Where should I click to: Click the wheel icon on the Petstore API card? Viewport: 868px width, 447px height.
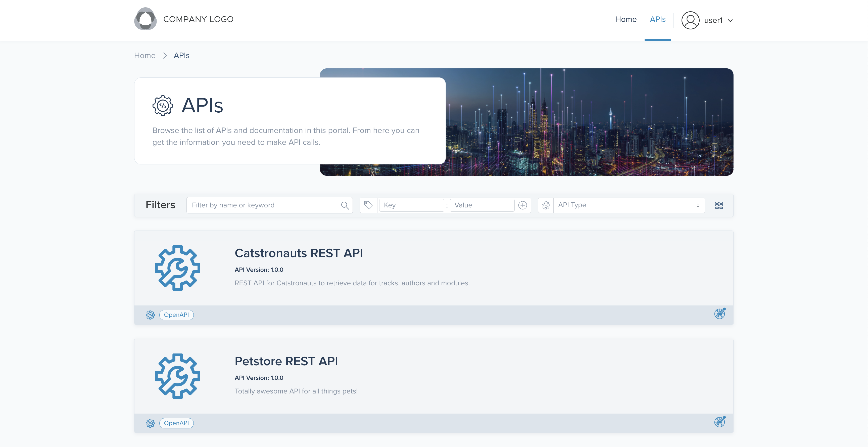[x=720, y=422]
